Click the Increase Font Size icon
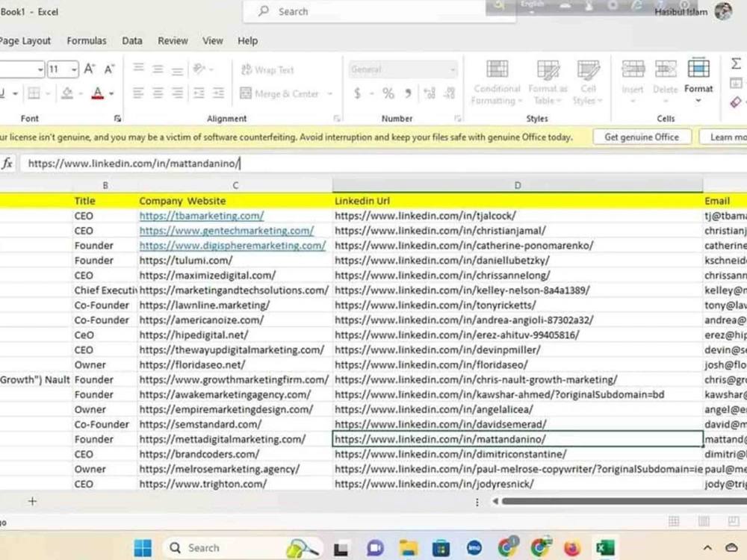The height and width of the screenshot is (560, 747). [x=89, y=69]
